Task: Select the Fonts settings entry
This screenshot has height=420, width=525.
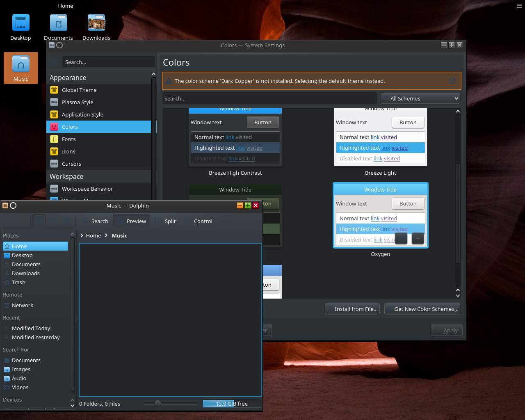Action: (98, 139)
